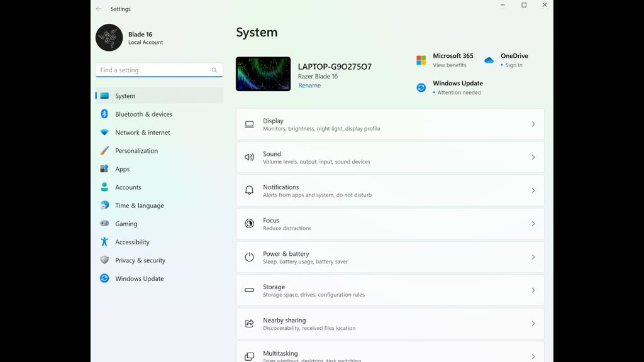Click the Find a setting search box
The width and height of the screenshot is (644, 362).
(158, 70)
